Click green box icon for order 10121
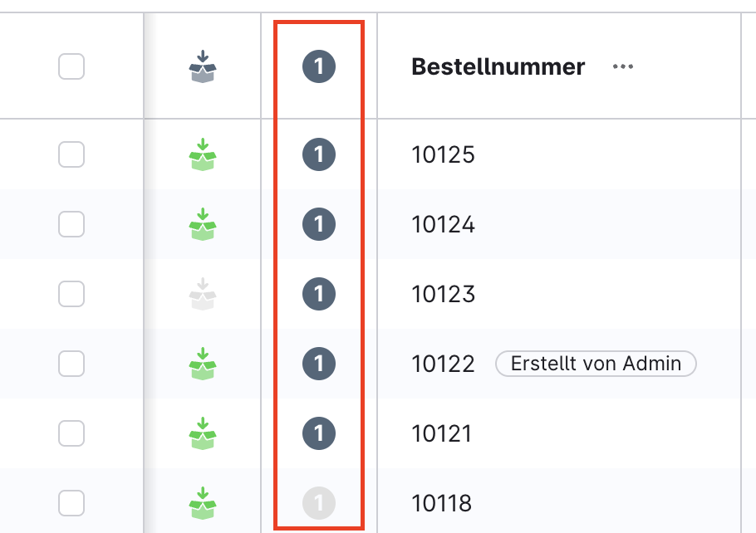 pyautogui.click(x=202, y=433)
